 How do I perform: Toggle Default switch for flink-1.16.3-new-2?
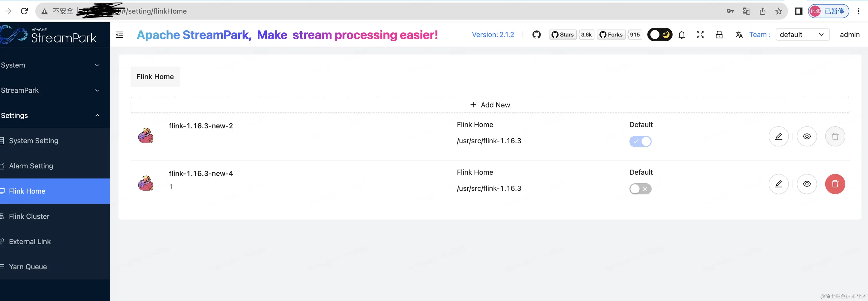[x=640, y=141]
